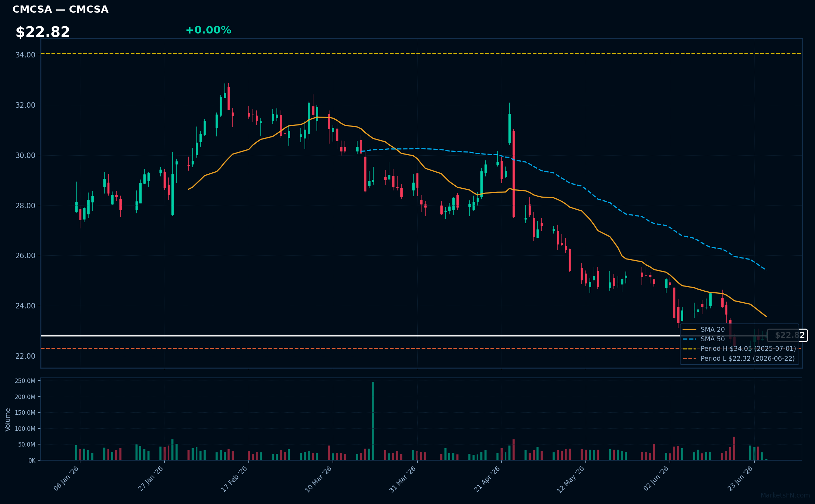Screen dimensions: 815x504
Task: Click the vertical Volume axis title
Action: (8, 420)
